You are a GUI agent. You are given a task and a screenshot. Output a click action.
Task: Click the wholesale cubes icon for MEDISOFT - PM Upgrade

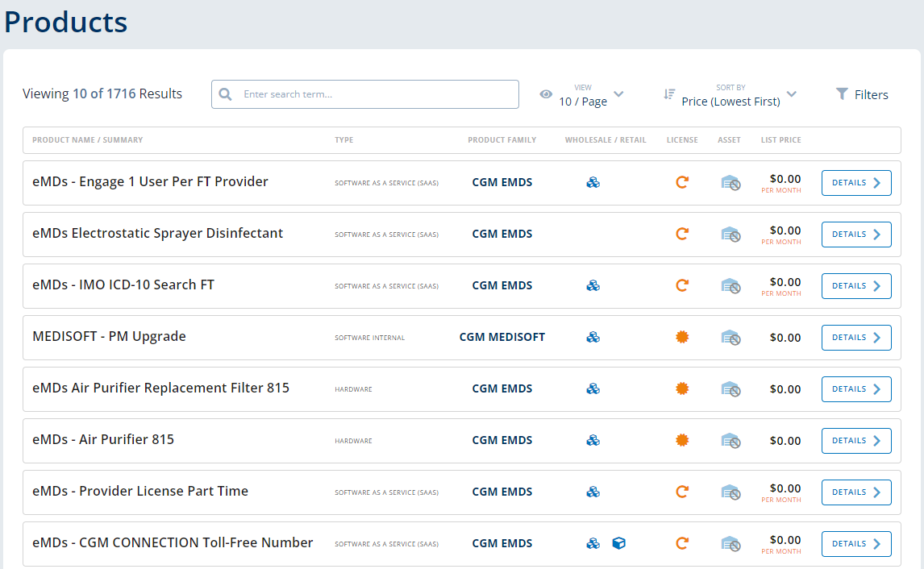click(x=593, y=338)
